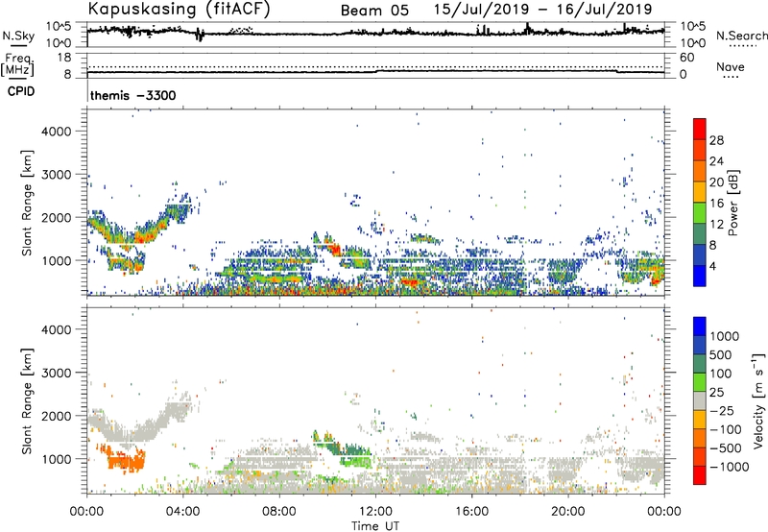
Task: Select the grey segment of the Velocity colorbar
Action: tap(700, 401)
